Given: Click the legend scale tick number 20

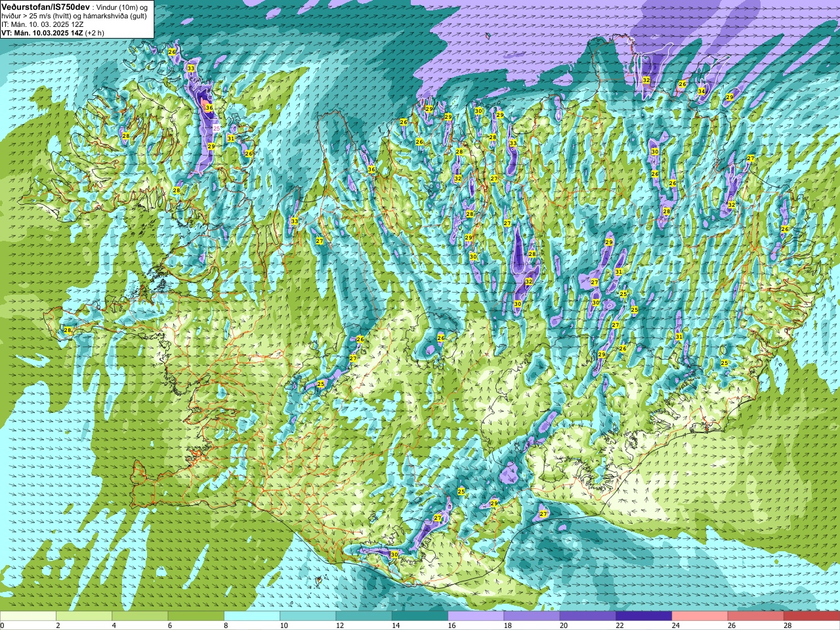Looking at the screenshot, I should [x=564, y=625].
